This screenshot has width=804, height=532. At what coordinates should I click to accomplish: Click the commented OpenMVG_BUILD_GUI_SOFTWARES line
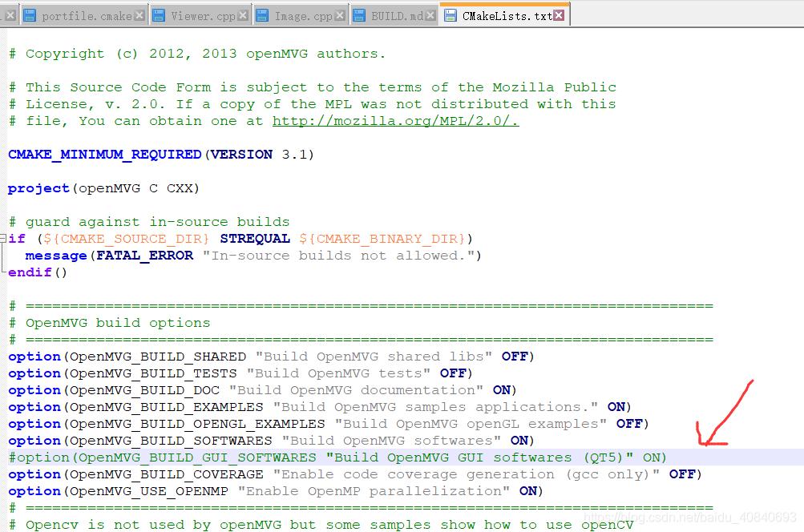pyautogui.click(x=337, y=457)
